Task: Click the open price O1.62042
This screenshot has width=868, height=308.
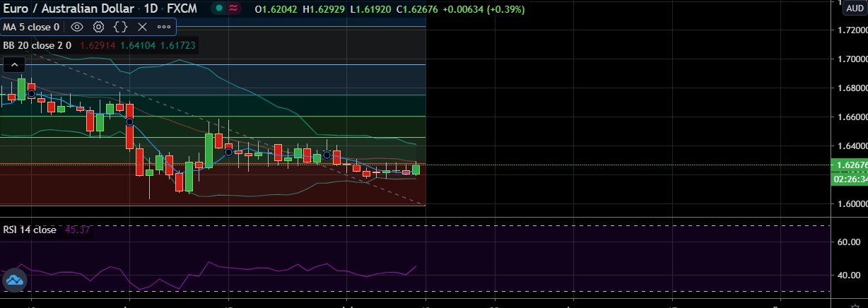Action: pos(276,9)
